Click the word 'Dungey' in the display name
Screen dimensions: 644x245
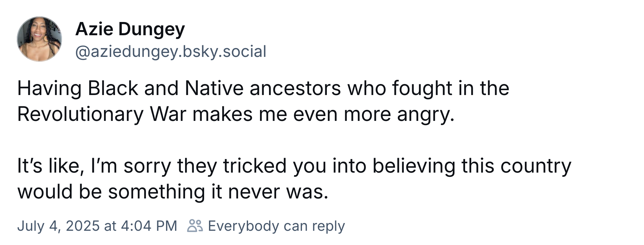coord(152,29)
